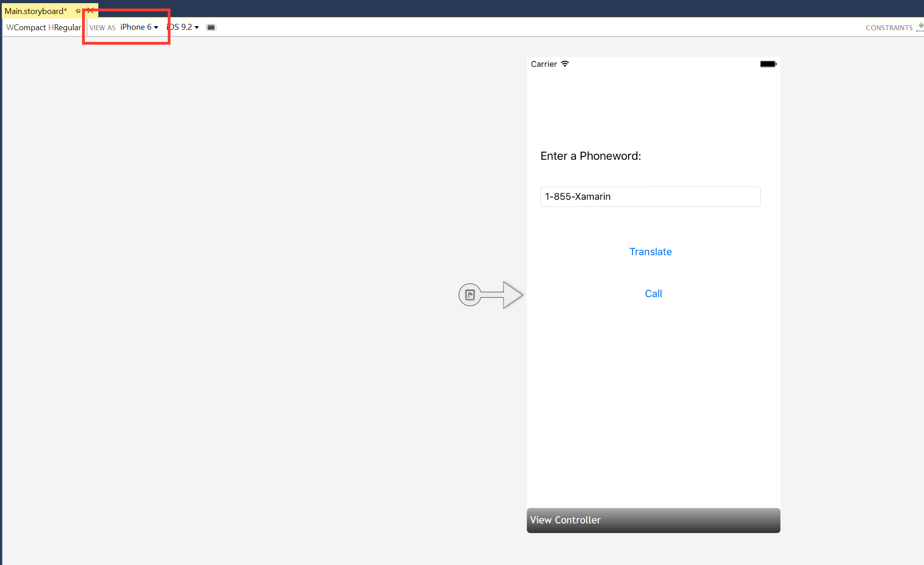
Task: Click the Call link in view controller
Action: [652, 293]
